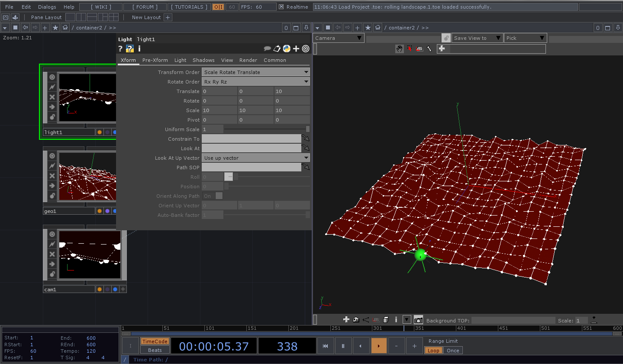The image size is (623, 364).
Task: Select the hand navigation tool in viewer
Action: coord(399,49)
